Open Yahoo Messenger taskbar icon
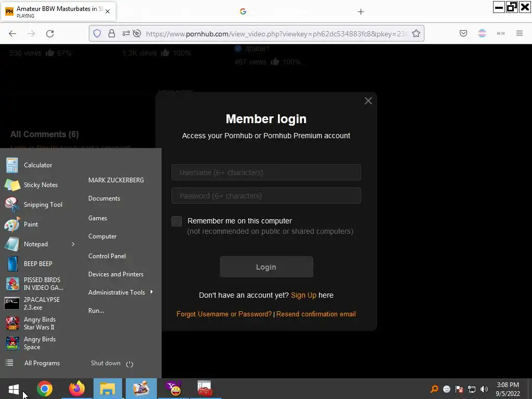This screenshot has height=399, width=532. pos(174,389)
